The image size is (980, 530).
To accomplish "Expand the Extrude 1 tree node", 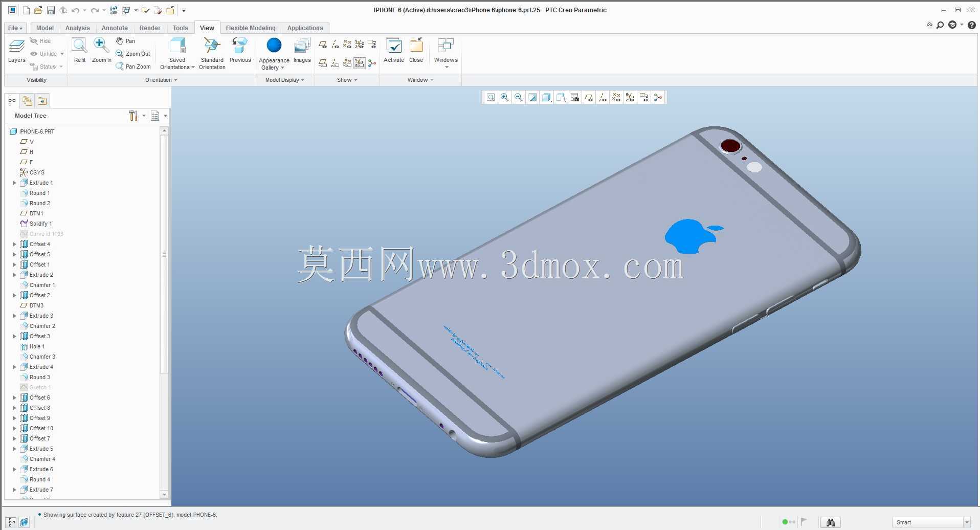I will [14, 183].
